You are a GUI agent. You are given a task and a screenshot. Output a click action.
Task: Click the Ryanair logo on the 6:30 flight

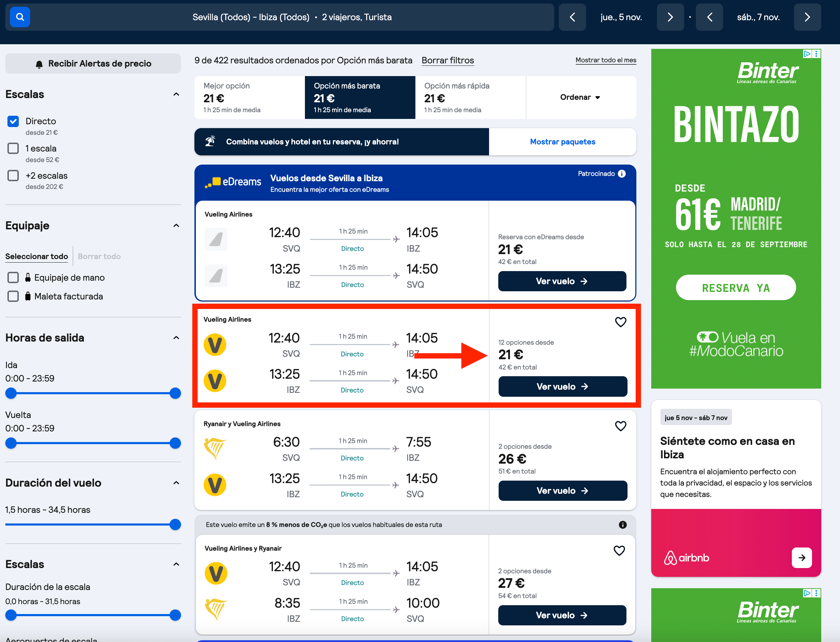click(x=215, y=448)
